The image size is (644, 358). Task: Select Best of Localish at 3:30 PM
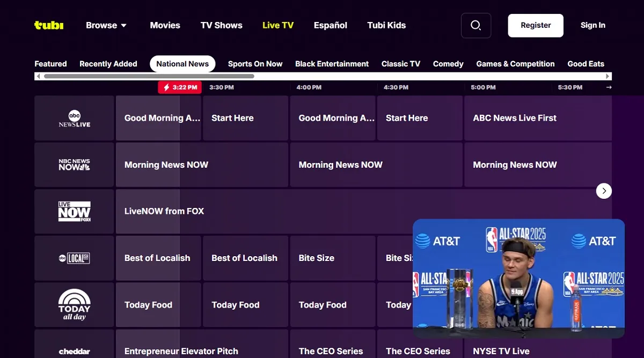tap(245, 258)
